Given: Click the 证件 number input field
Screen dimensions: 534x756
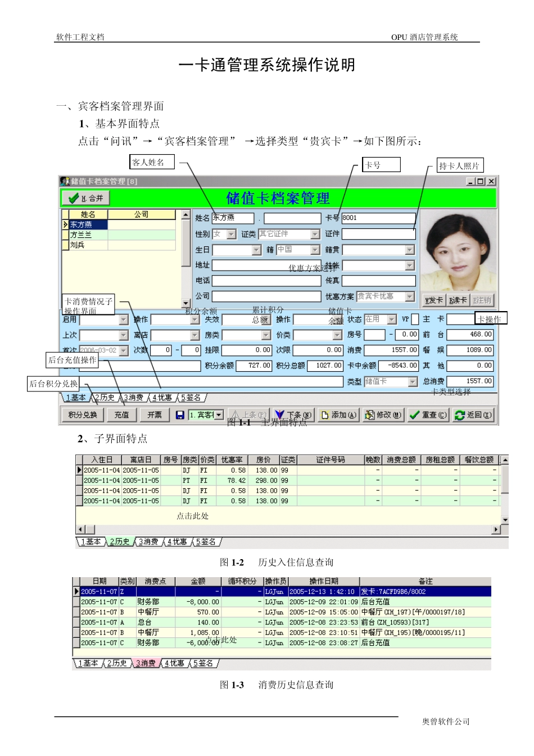Looking at the screenshot, I should click(x=378, y=233).
